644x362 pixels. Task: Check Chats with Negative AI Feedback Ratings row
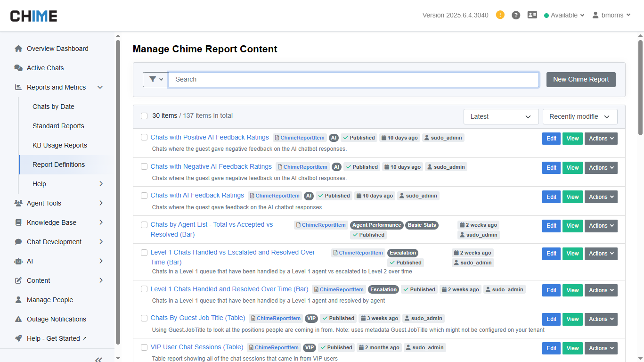(x=144, y=166)
